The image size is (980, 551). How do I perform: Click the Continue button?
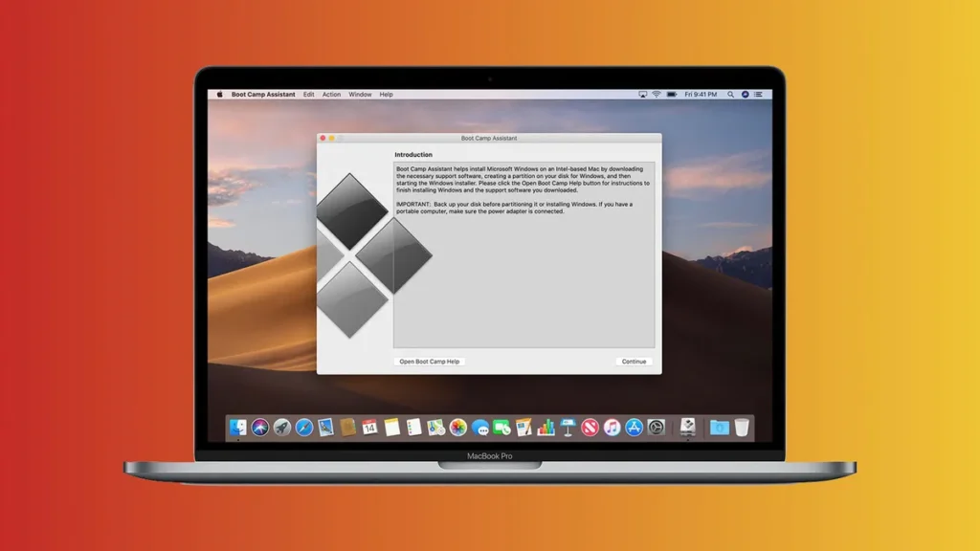pyautogui.click(x=633, y=362)
